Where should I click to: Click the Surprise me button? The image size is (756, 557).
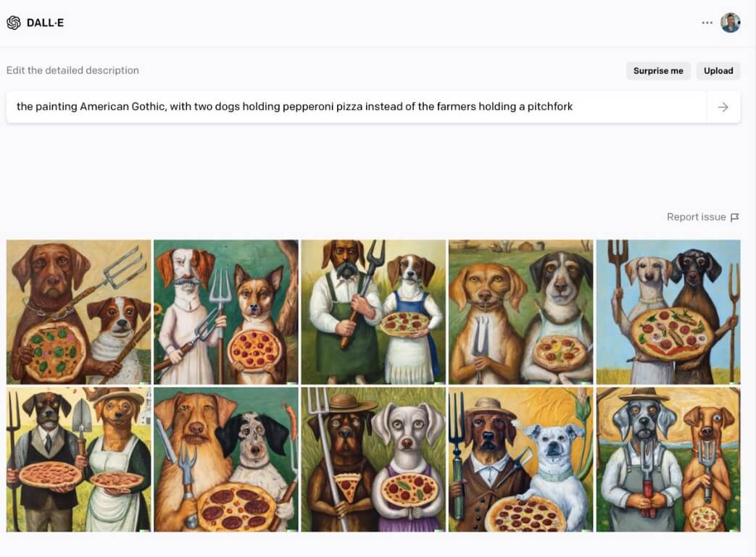(x=658, y=71)
